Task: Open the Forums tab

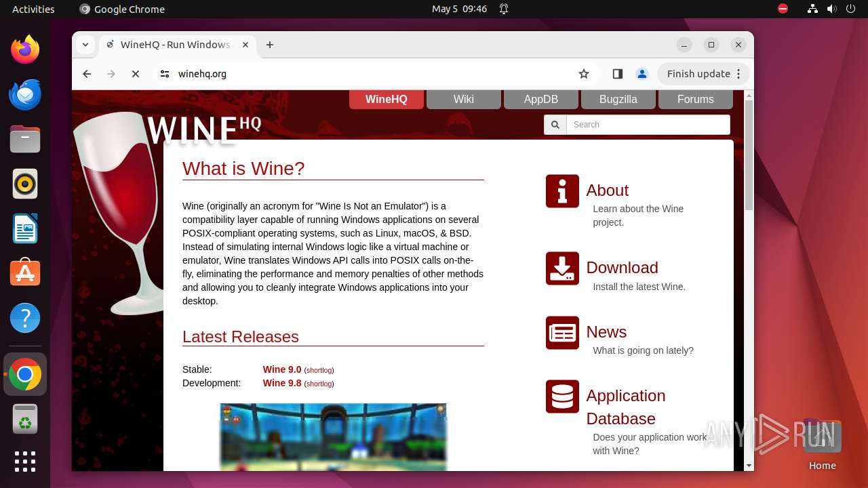Action: pos(696,99)
